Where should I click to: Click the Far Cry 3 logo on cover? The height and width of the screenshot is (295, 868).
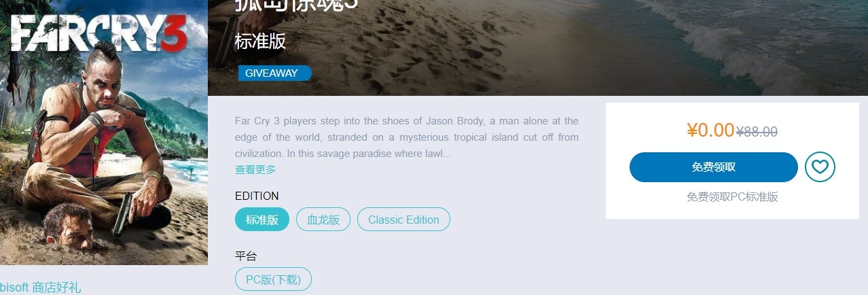(100, 36)
